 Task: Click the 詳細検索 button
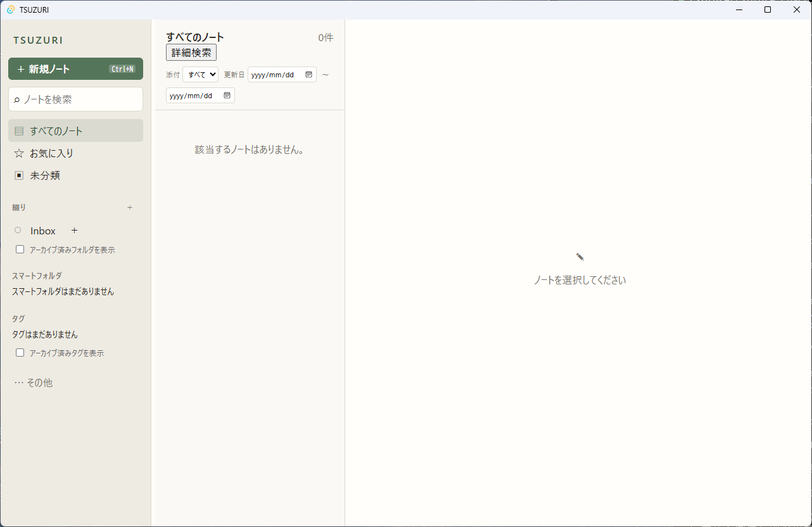(191, 53)
